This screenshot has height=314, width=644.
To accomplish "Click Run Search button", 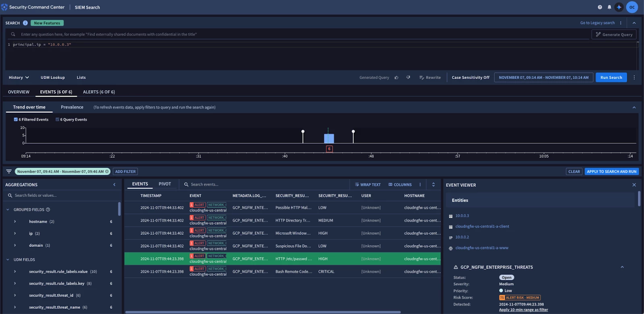I will point(611,78).
